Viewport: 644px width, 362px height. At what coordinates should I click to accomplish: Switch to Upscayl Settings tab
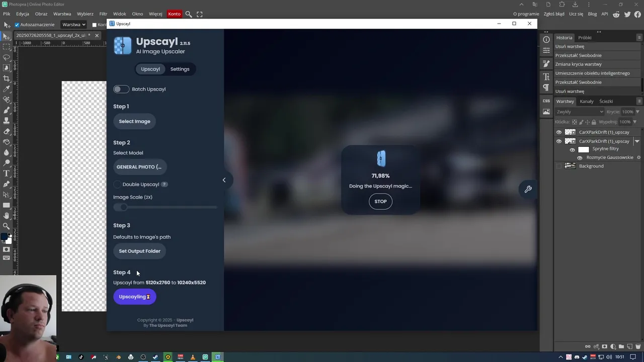tap(180, 69)
